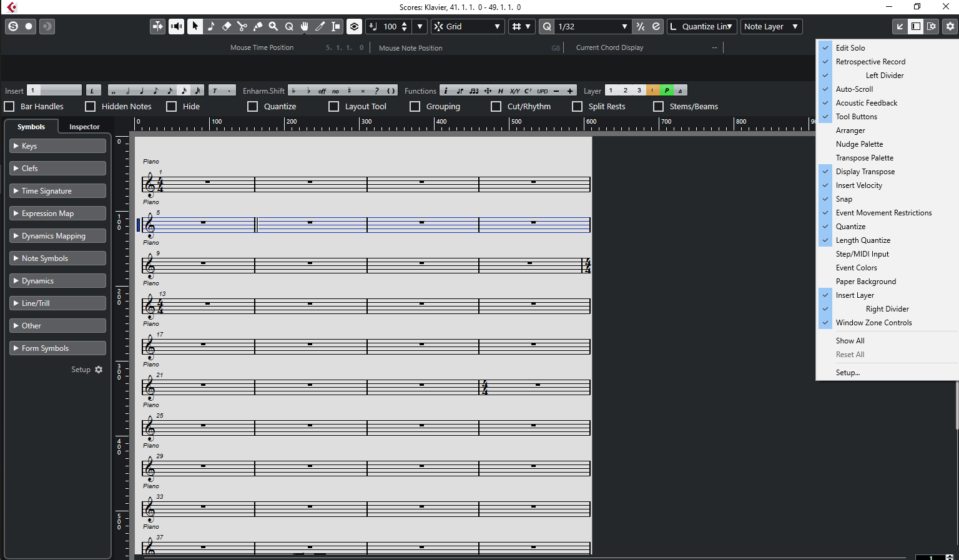Open the Note Layer dropdown
Image resolution: width=959 pixels, height=560 pixels.
coord(771,26)
